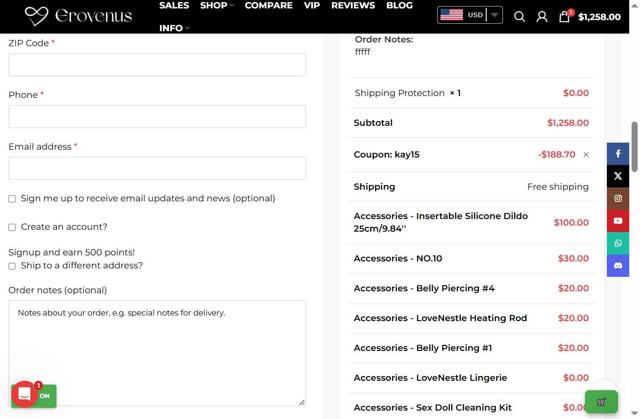The width and height of the screenshot is (640, 419).
Task: Open the USD currency dropdown
Action: tap(470, 15)
